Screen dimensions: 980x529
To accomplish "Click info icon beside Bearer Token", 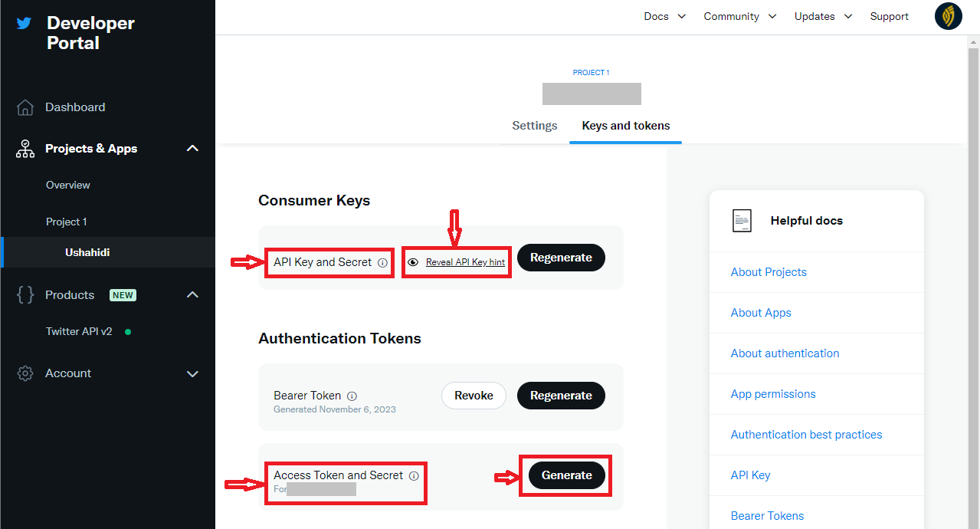I will tap(352, 396).
